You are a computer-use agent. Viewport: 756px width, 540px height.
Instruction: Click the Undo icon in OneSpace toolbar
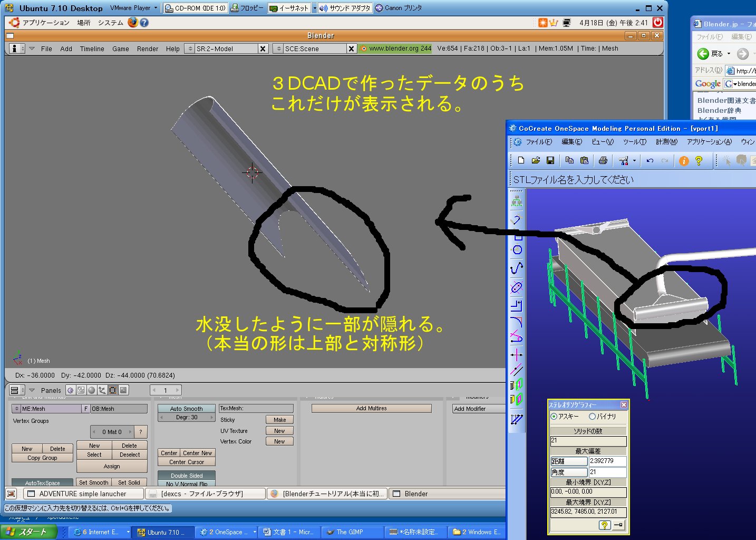click(x=650, y=160)
